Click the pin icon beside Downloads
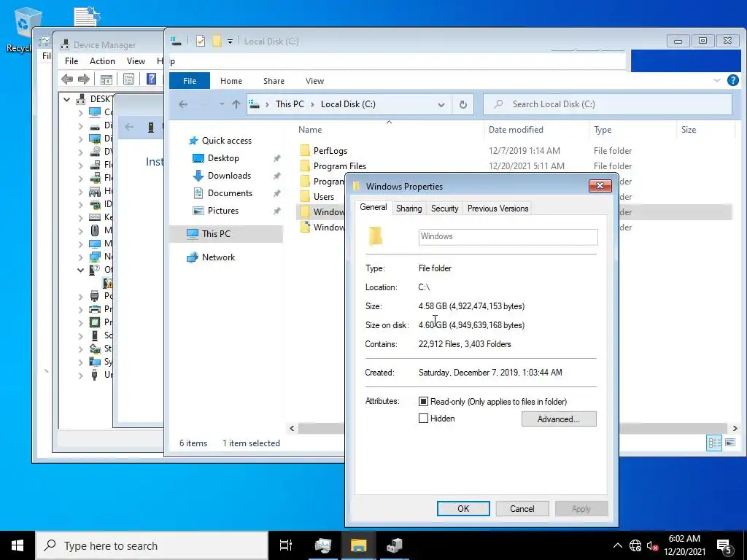Image resolution: width=747 pixels, height=560 pixels. 276,176
